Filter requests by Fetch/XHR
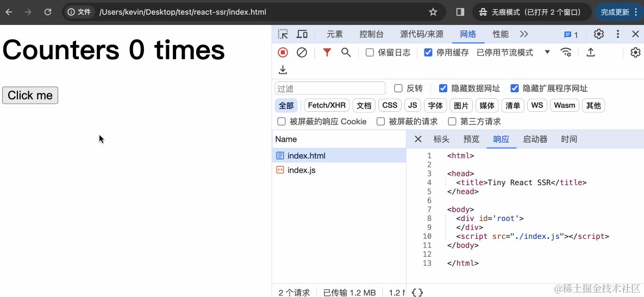 pos(327,105)
